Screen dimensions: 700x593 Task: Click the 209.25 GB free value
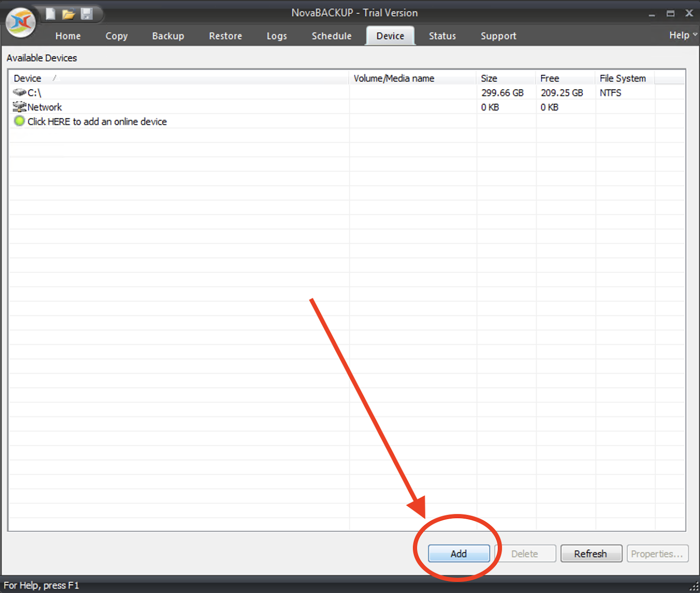click(562, 93)
